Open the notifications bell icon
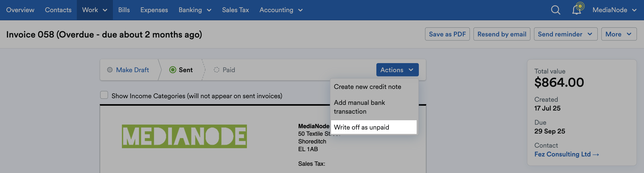Viewport: 644px width, 173px height. pyautogui.click(x=577, y=10)
